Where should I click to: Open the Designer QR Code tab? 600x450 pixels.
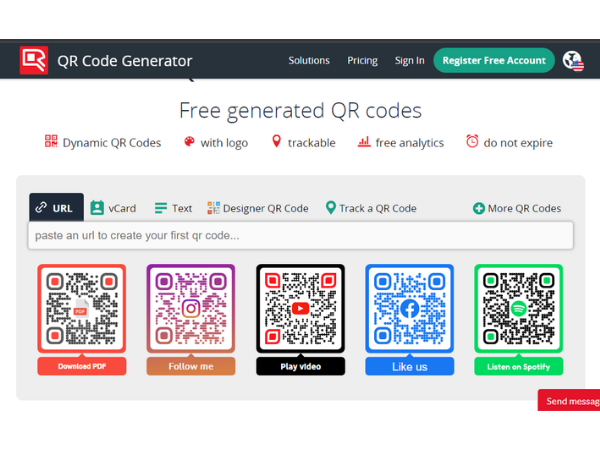coord(258,208)
